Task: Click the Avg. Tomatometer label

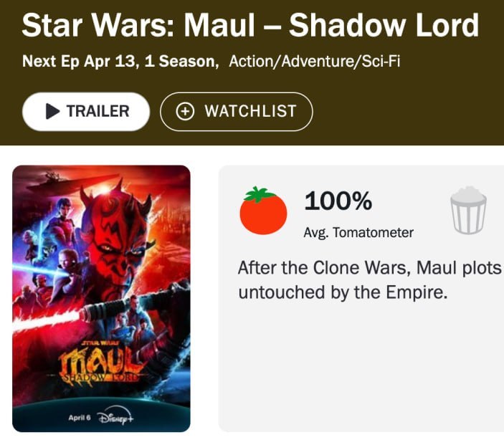Action: click(358, 232)
